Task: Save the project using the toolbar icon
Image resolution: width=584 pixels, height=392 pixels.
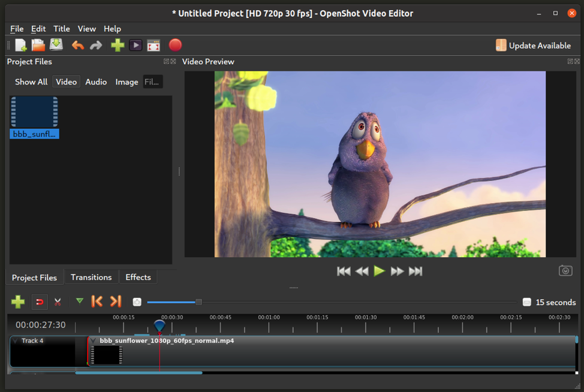Action: tap(56, 46)
